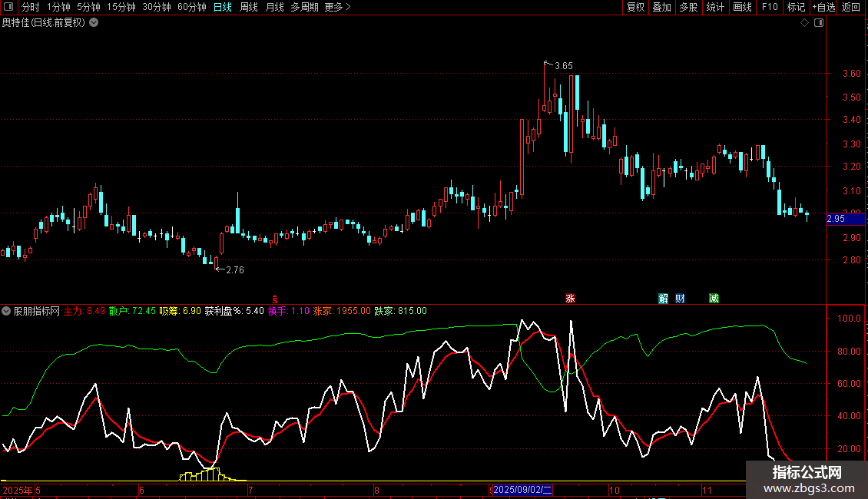Screen dimensions: 868x499
Task: Click the red S marker on timeline
Action: [274, 299]
